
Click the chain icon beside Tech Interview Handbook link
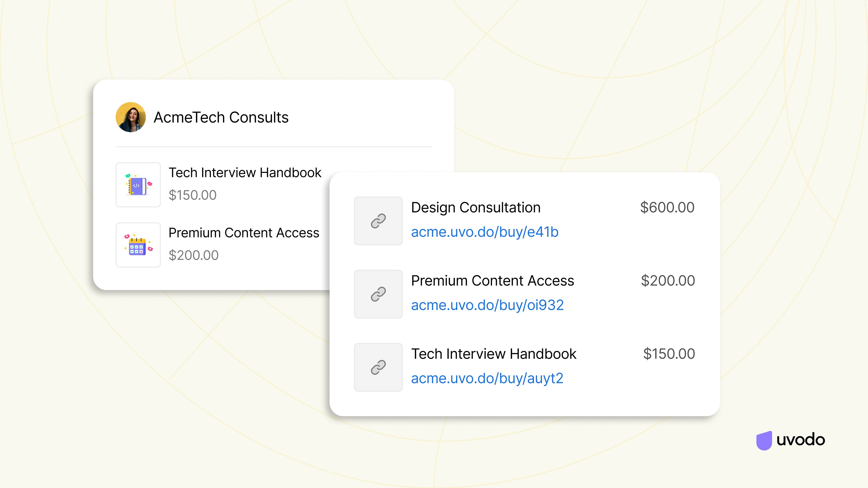pos(378,367)
